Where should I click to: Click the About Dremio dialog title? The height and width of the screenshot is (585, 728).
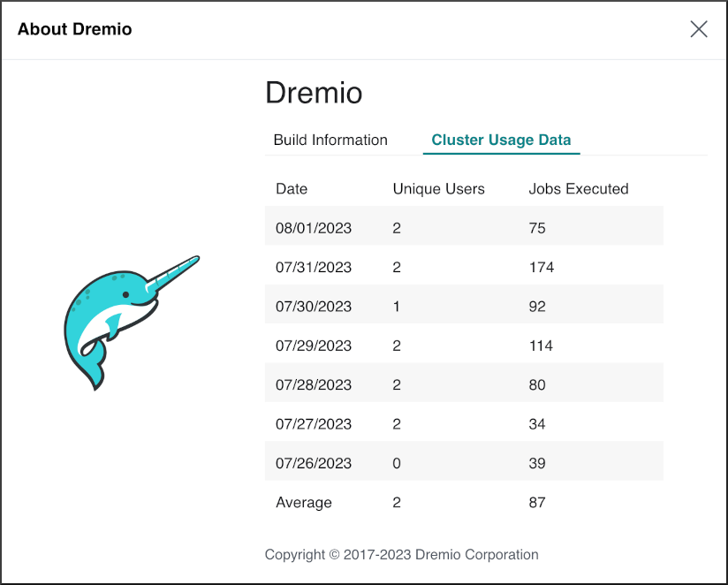[75, 29]
